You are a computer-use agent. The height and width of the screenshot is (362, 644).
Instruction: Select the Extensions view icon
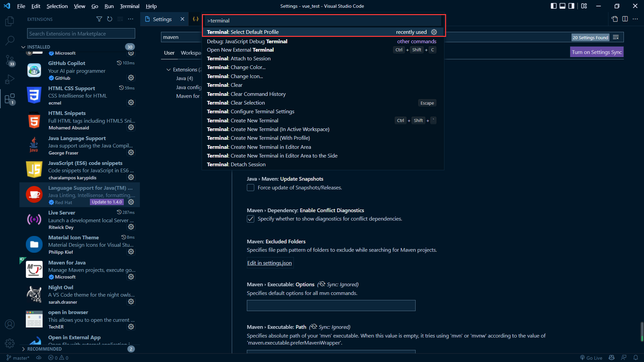pos(10,99)
